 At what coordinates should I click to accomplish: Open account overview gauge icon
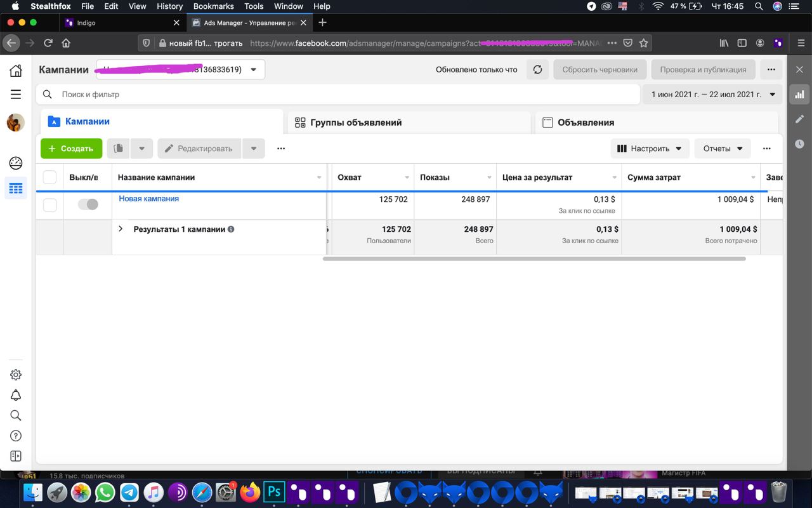point(16,163)
